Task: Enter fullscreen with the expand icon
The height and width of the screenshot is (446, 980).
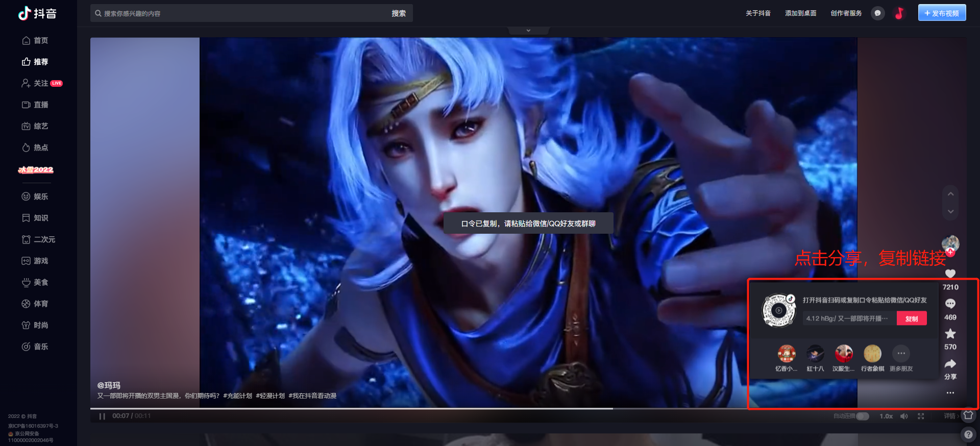Action: [921, 416]
